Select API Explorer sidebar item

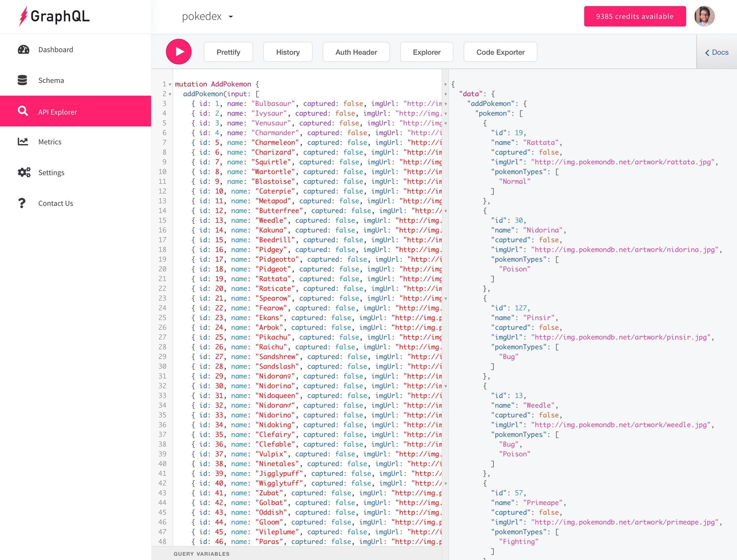(75, 111)
